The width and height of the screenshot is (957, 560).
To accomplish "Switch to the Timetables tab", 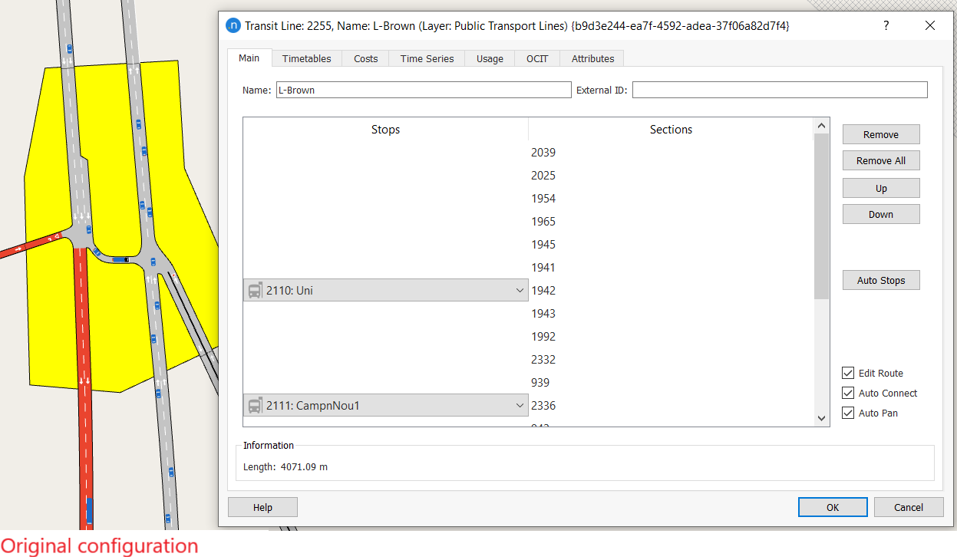I will pos(306,59).
